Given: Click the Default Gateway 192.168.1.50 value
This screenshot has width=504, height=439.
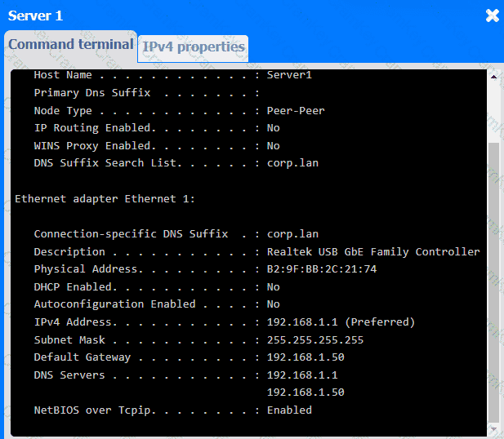Looking at the screenshot, I should click(x=306, y=357).
